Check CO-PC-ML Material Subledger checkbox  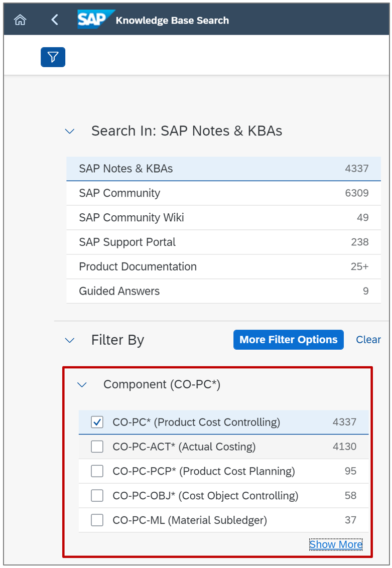tap(97, 520)
